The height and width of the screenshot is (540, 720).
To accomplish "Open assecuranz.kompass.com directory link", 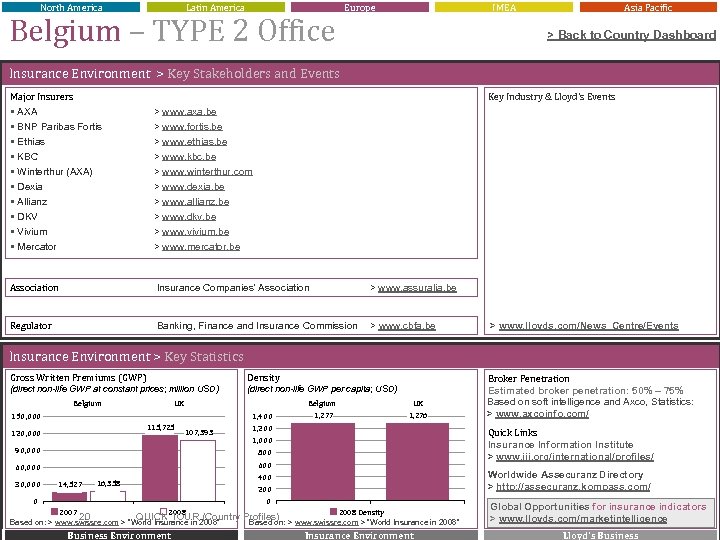I will pyautogui.click(x=573, y=487).
